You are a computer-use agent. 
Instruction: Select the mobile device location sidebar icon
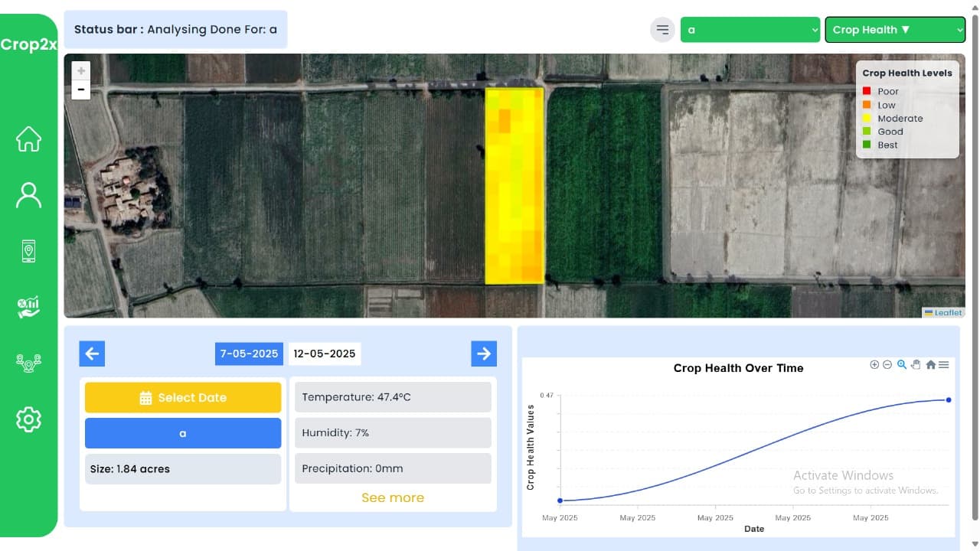coord(28,250)
